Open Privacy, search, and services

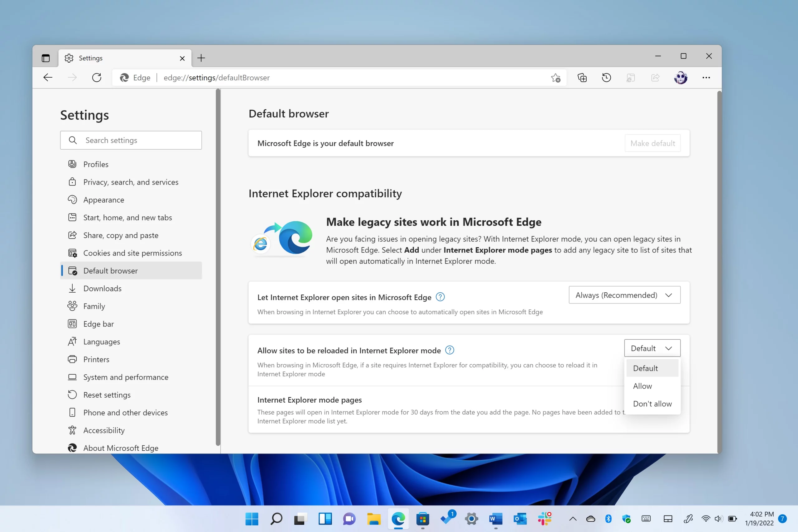(131, 182)
